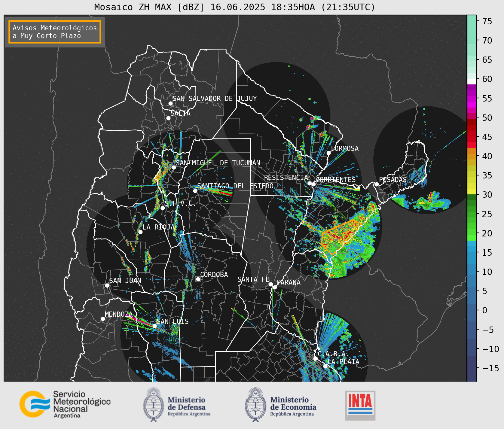Click the red 45 dBZ colorbar segment
The height and width of the screenshot is (429, 504).
click(x=472, y=139)
